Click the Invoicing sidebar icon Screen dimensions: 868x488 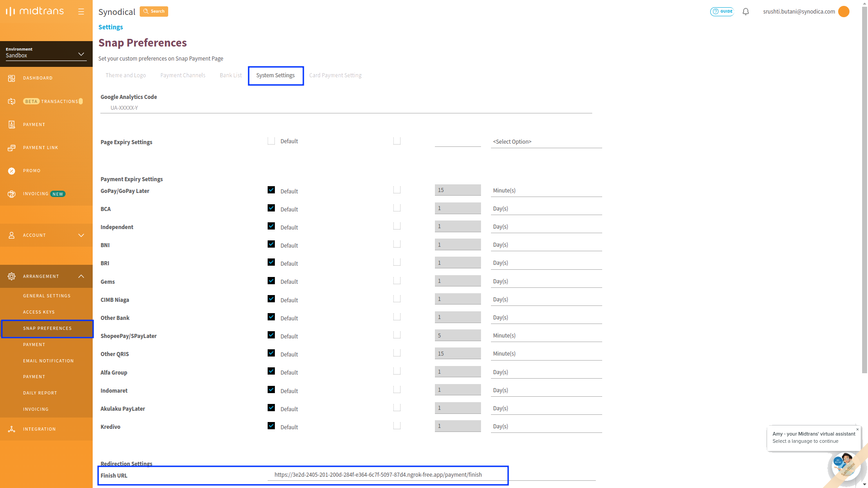(12, 194)
